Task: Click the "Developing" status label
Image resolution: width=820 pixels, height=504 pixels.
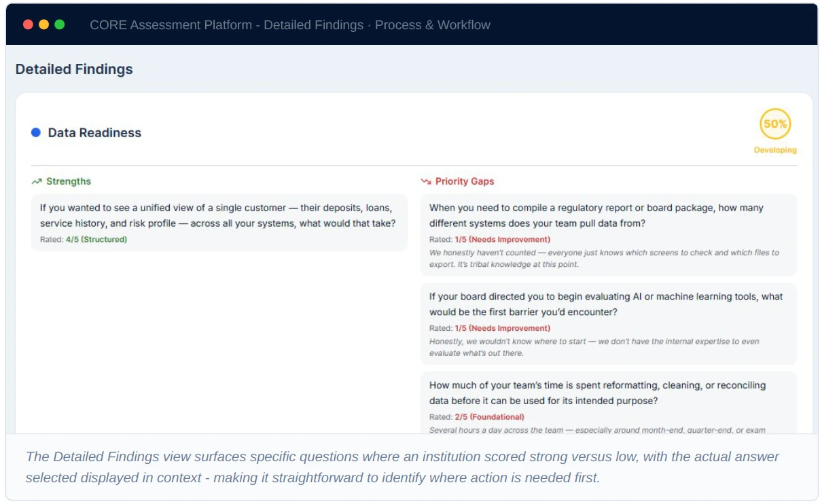Action: 775,150
